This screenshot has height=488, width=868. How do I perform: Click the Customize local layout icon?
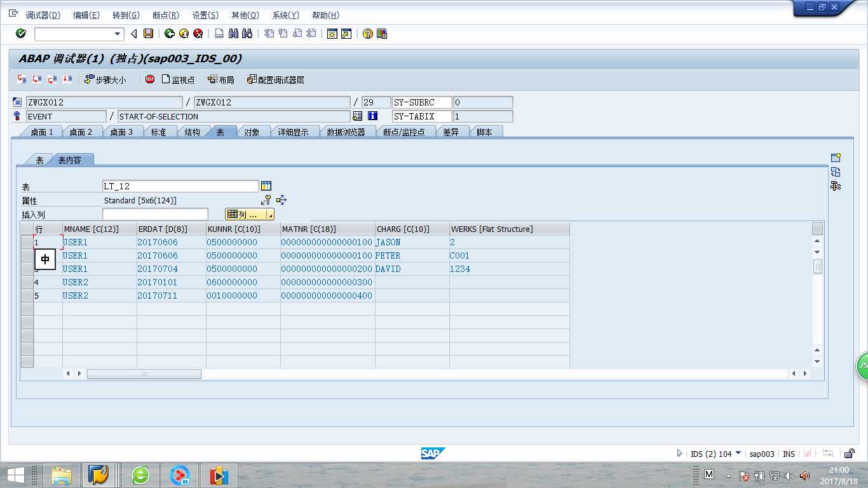coord(382,34)
